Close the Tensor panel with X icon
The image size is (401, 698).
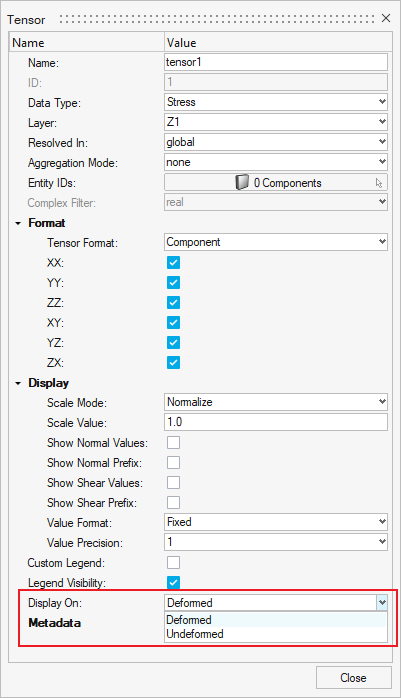(386, 18)
